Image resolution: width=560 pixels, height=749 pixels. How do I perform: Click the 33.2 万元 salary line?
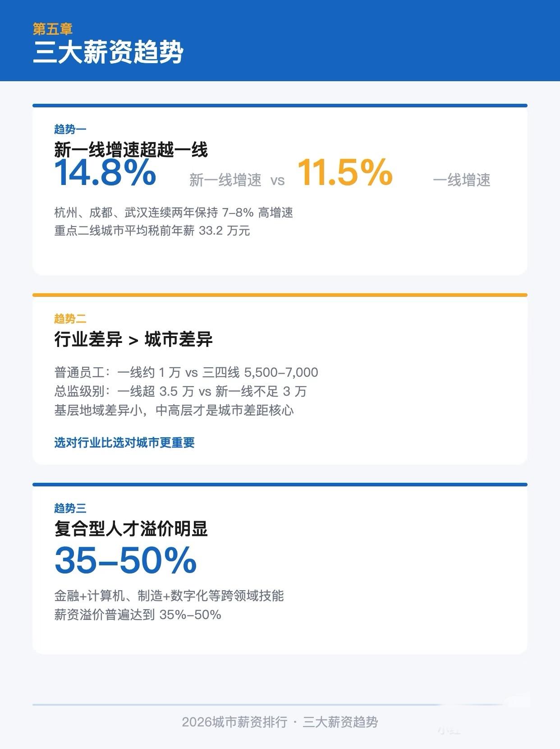[152, 231]
